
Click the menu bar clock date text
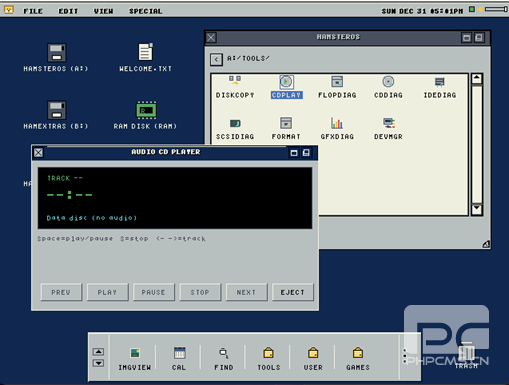[x=422, y=11]
